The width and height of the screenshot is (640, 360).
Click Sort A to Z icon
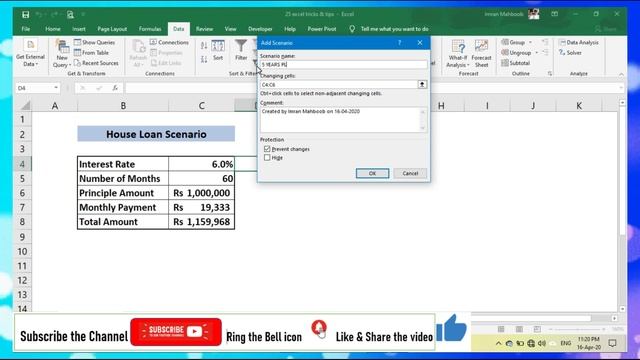pyautogui.click(x=204, y=46)
